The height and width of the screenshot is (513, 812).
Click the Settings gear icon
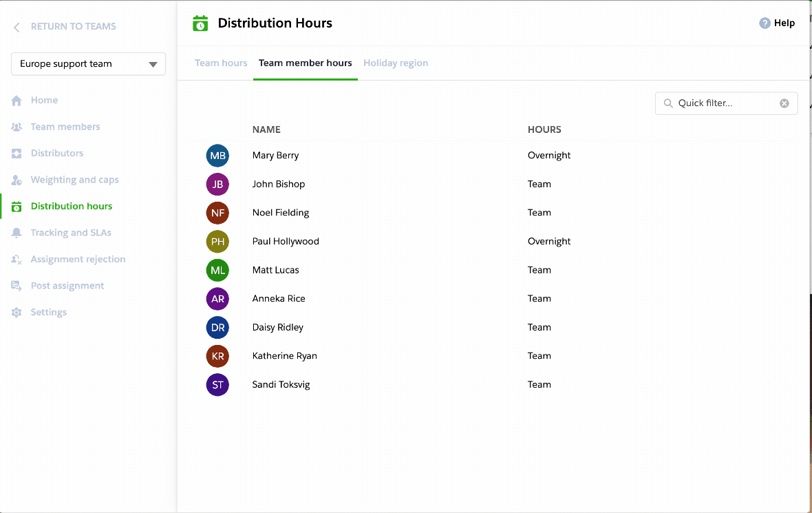tap(17, 313)
